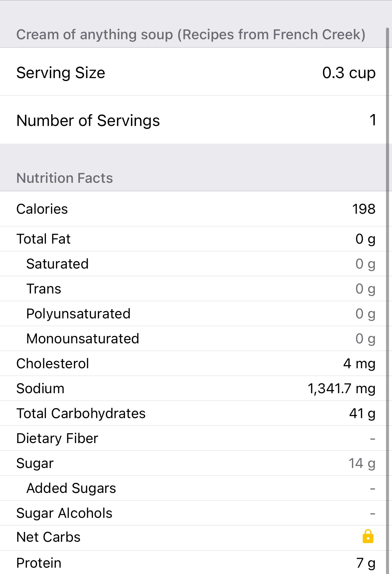
Task: Edit the Serving Size value
Action: (x=348, y=73)
